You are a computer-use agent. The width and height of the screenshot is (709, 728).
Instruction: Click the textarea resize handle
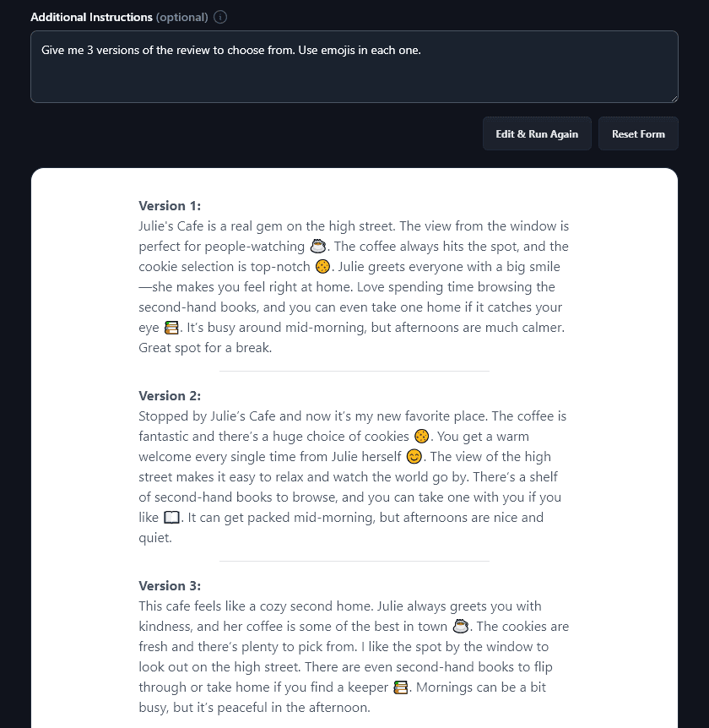(674, 100)
